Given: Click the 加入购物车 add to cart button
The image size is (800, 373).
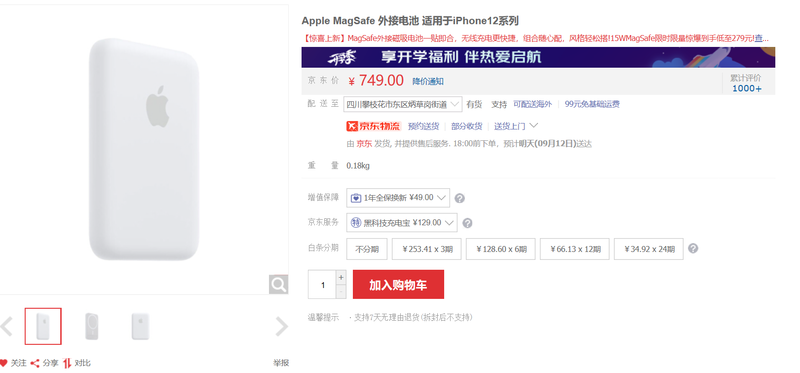Looking at the screenshot, I should coord(398,285).
